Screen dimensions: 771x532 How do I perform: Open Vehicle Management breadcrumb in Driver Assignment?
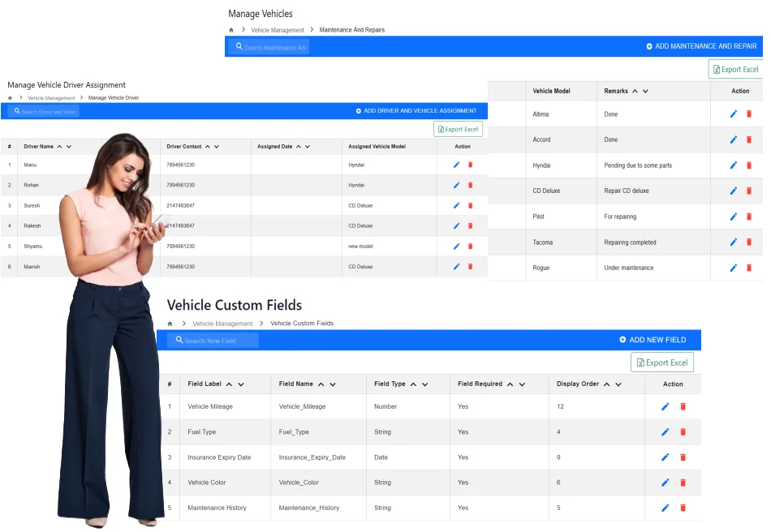51,98
